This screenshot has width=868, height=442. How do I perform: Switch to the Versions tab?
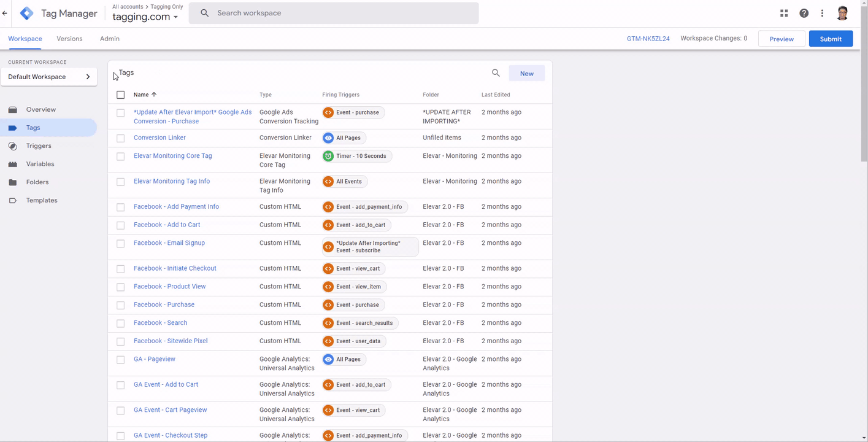point(69,39)
